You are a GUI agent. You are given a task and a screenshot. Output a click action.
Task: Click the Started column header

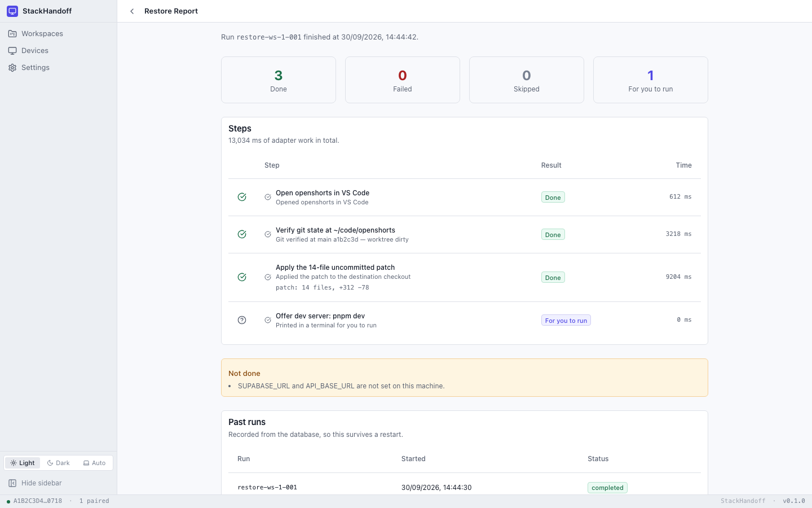(413, 459)
